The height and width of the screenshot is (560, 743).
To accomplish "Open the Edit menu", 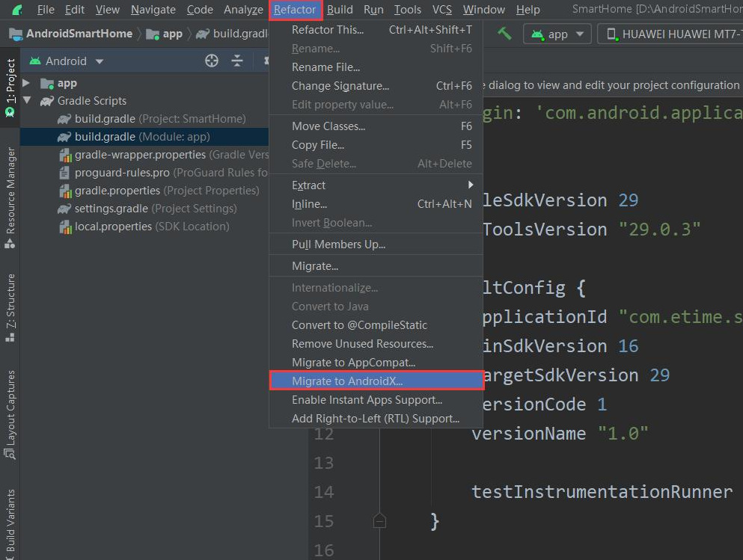I will click(x=74, y=10).
